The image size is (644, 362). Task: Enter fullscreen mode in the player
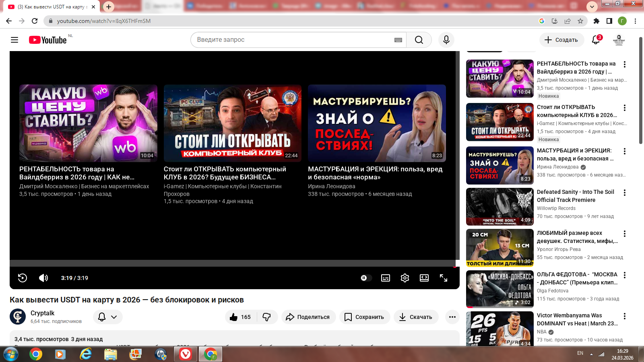pyautogui.click(x=444, y=278)
